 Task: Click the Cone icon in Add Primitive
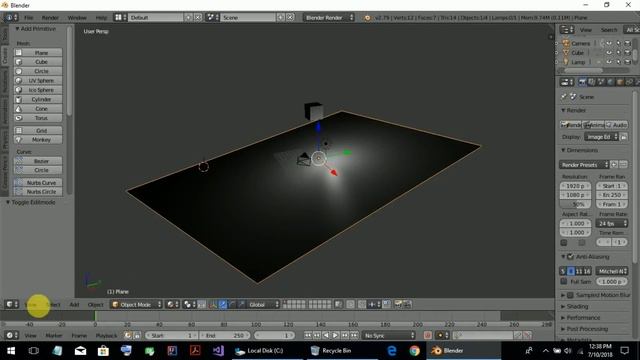tap(19, 109)
